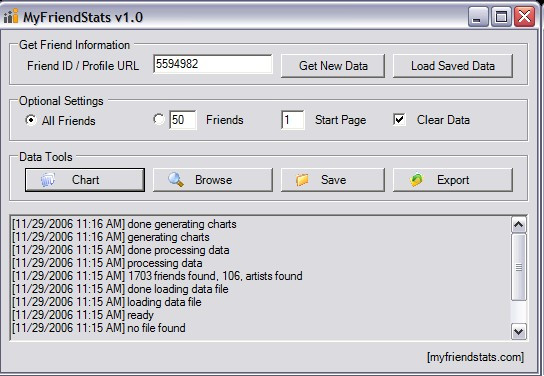The image size is (544, 376).
Task: Click log line 'done processing data'
Action: [x=120, y=250]
